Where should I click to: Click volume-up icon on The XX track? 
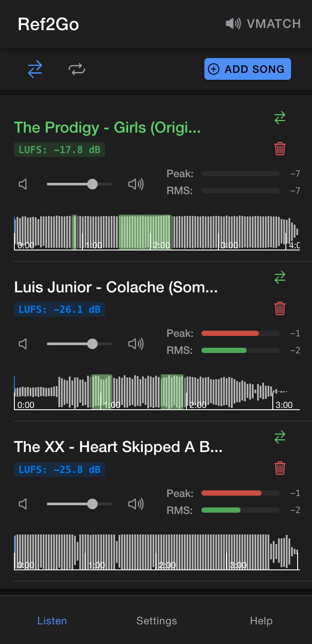pyautogui.click(x=136, y=504)
